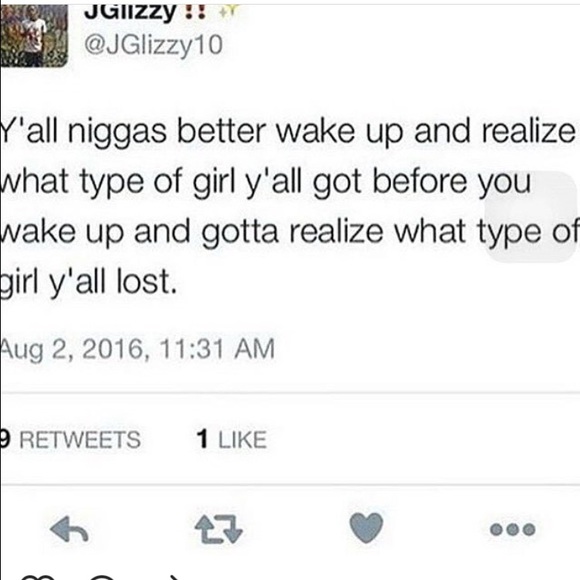Open the three-dot more options menu

(513, 529)
